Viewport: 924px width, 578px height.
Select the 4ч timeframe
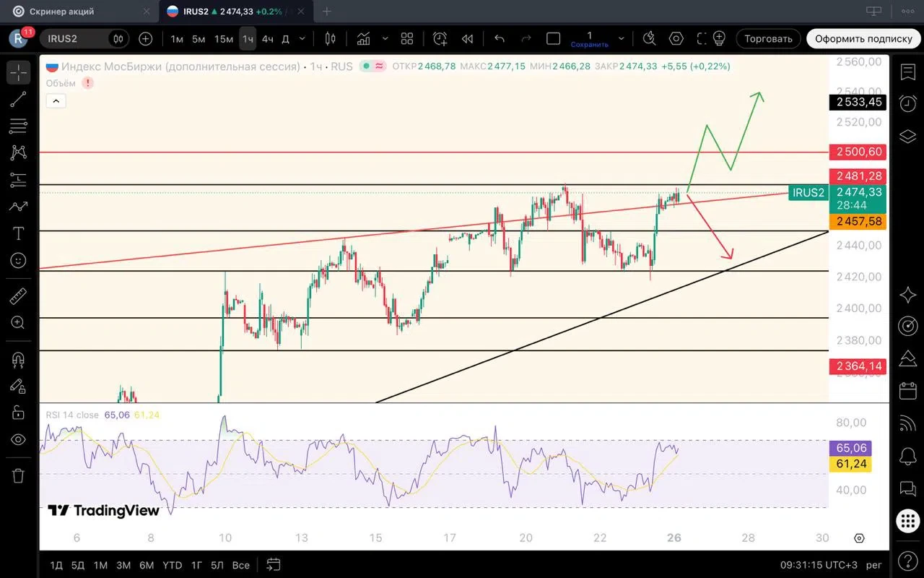point(267,38)
